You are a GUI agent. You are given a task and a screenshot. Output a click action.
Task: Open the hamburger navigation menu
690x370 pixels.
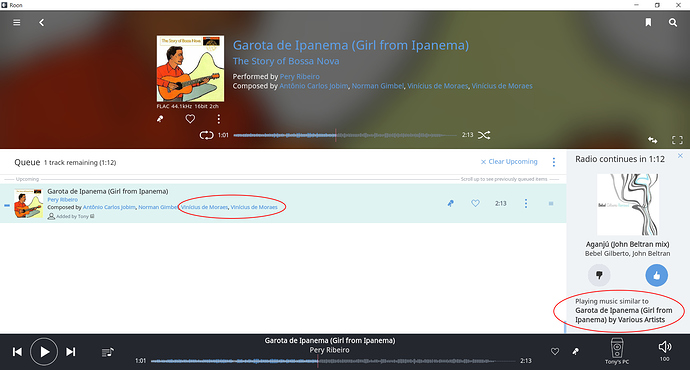(17, 22)
